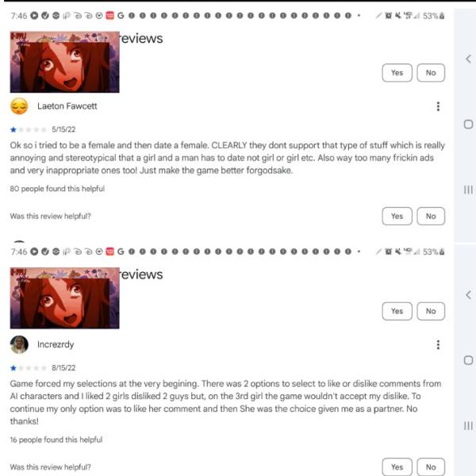This screenshot has width=476, height=476.
Task: Tap the back chevron in upper navigation bar
Action: coord(468,59)
